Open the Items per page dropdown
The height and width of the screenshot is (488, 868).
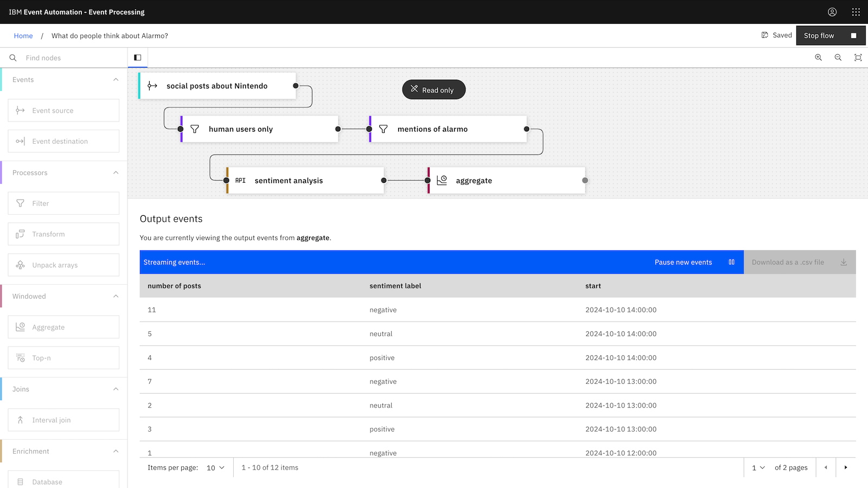coord(215,468)
